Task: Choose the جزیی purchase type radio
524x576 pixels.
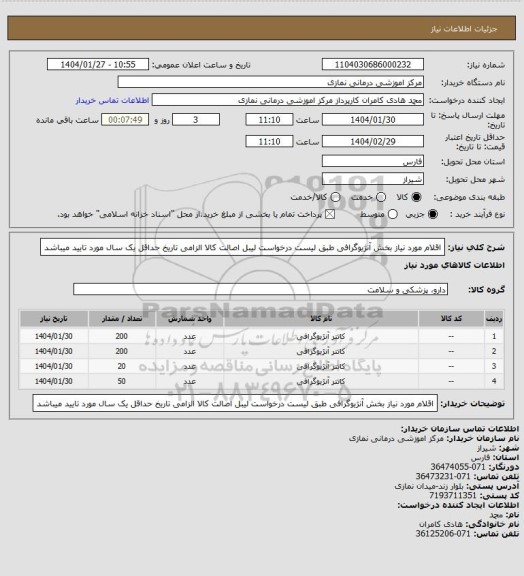Action: 434,214
